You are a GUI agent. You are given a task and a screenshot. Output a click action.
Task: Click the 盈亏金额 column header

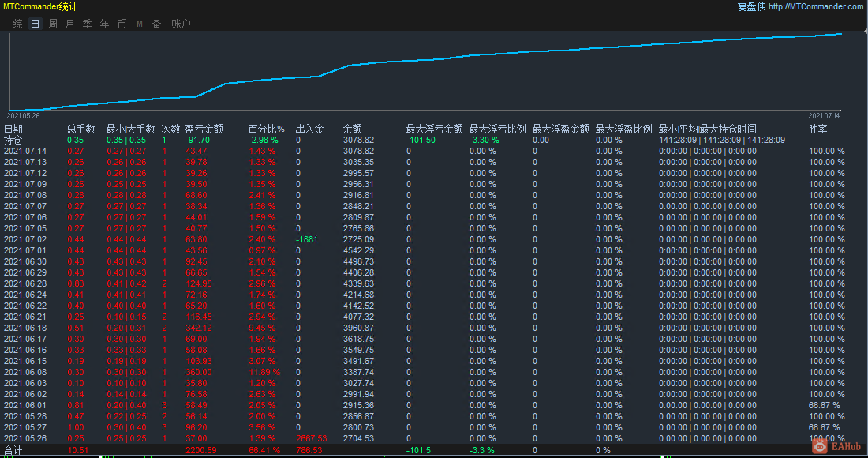[204, 129]
